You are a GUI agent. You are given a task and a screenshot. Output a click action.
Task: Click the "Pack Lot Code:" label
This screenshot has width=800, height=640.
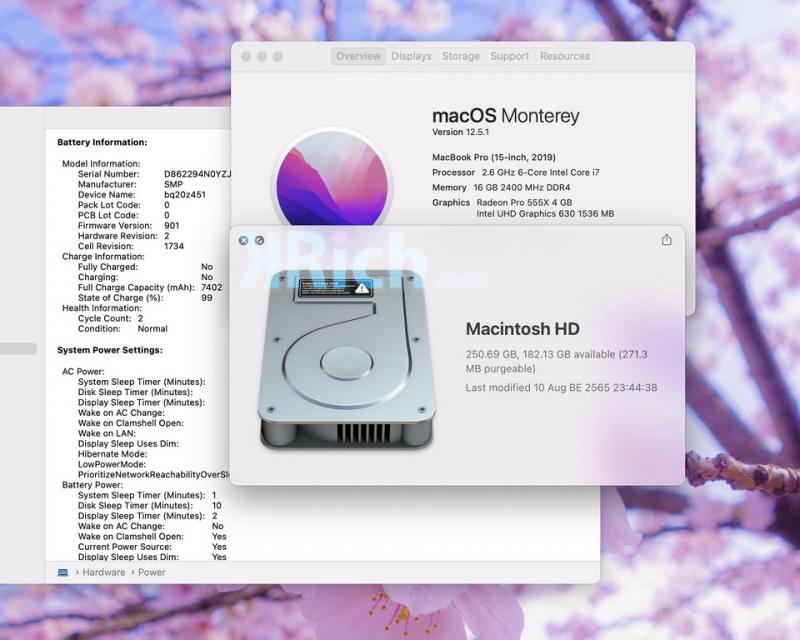pos(109,205)
